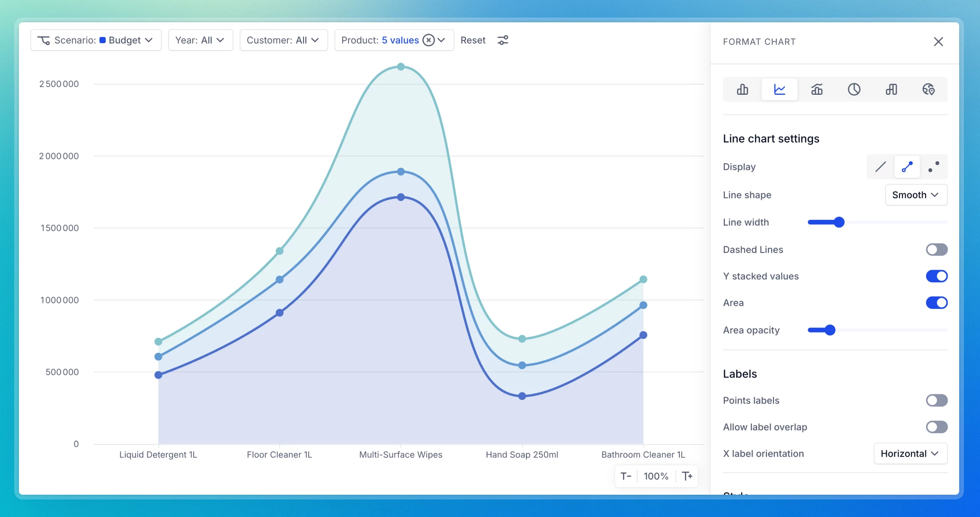Select the combo chart type icon

817,90
